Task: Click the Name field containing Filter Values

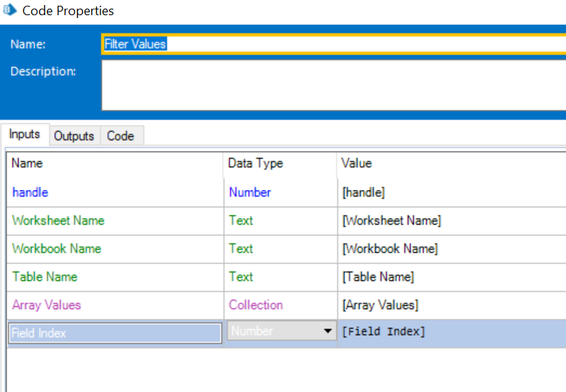Action: coord(332,44)
